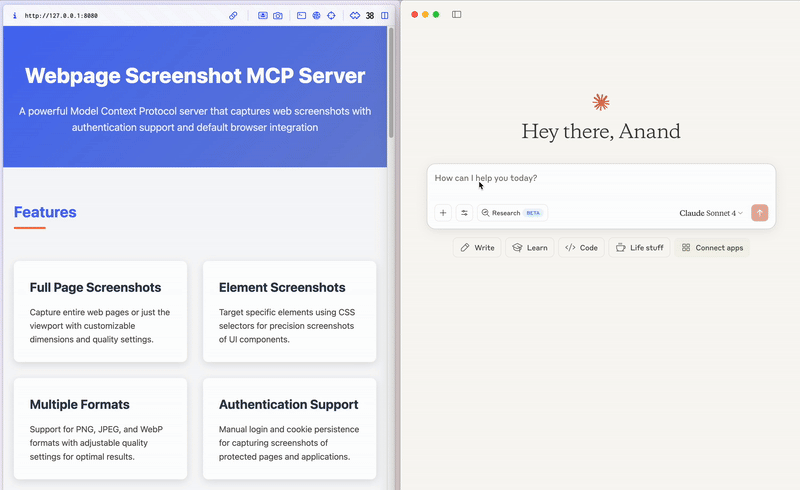
Task: Click the copy link icon in browser toolbar
Action: pyautogui.click(x=233, y=16)
